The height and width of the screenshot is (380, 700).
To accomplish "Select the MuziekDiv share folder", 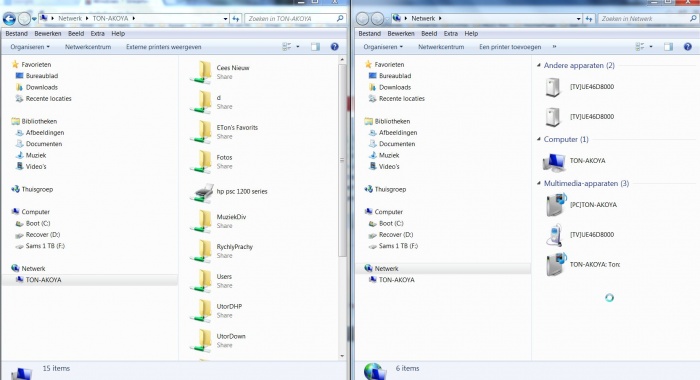I will coord(219,221).
